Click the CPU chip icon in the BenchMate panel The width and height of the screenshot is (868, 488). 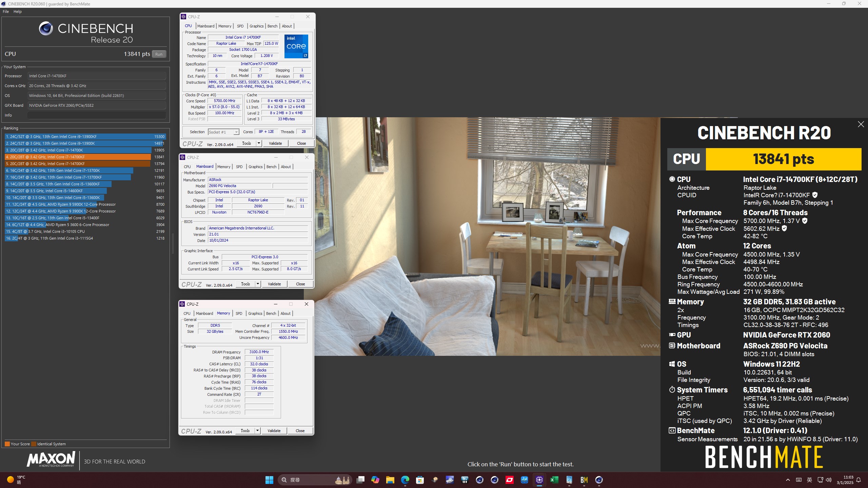[672, 179]
